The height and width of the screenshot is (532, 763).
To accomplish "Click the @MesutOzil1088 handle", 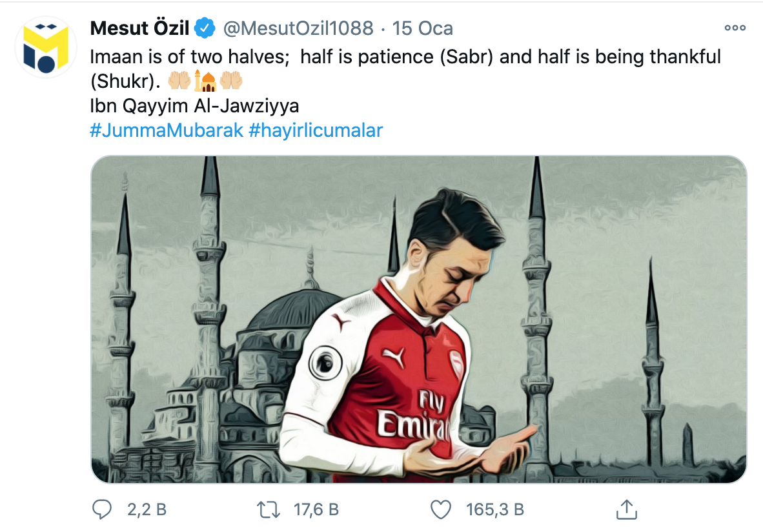I will point(298,28).
